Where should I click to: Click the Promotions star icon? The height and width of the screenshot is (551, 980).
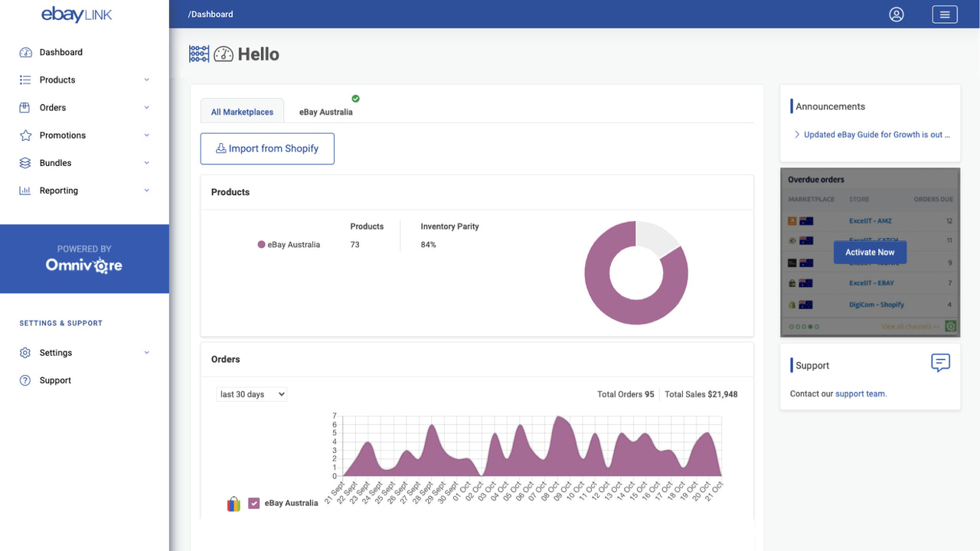click(25, 135)
